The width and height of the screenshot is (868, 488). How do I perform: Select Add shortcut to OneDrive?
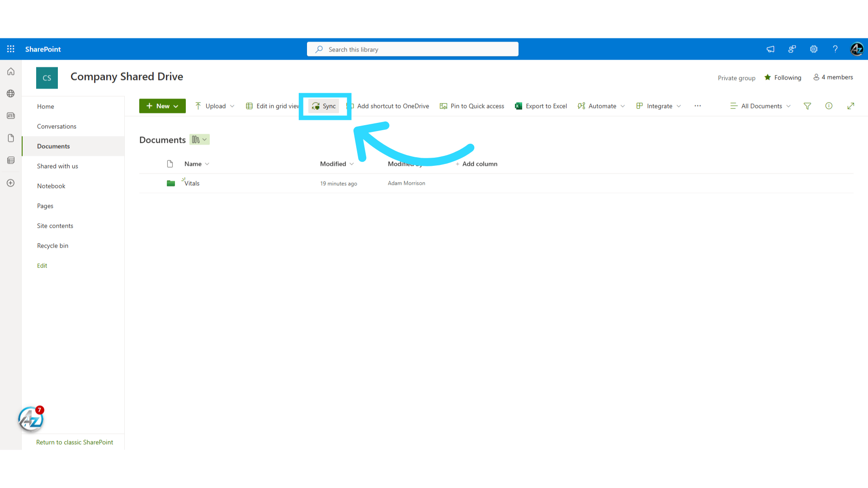point(388,106)
